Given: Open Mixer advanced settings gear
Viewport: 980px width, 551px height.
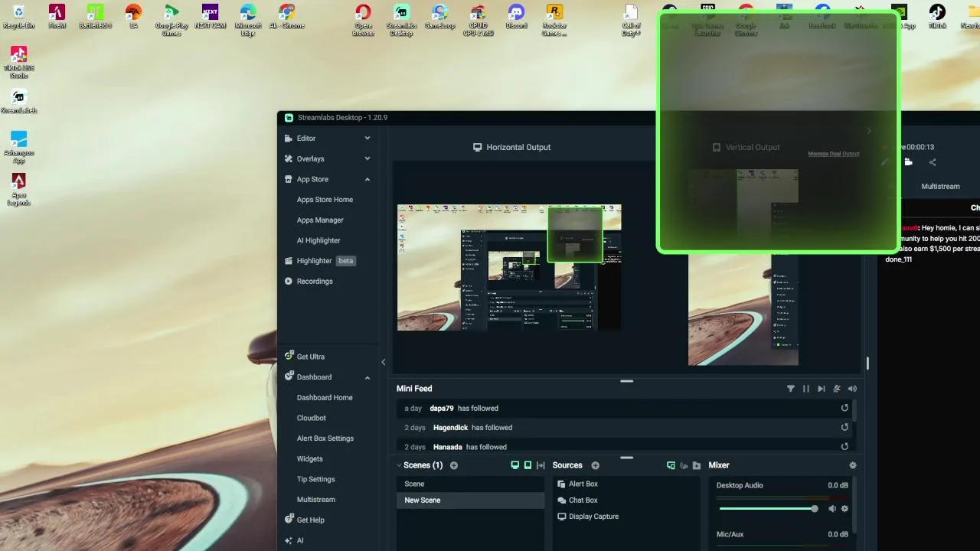Looking at the screenshot, I should 853,465.
